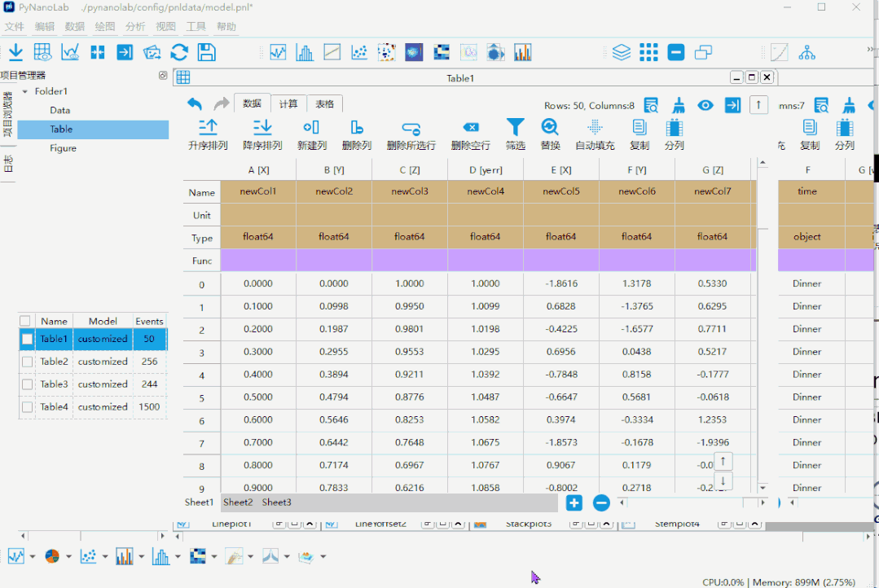Click the 复制 copy icon in Table1
This screenshot has width=879, height=588.
[639, 128]
